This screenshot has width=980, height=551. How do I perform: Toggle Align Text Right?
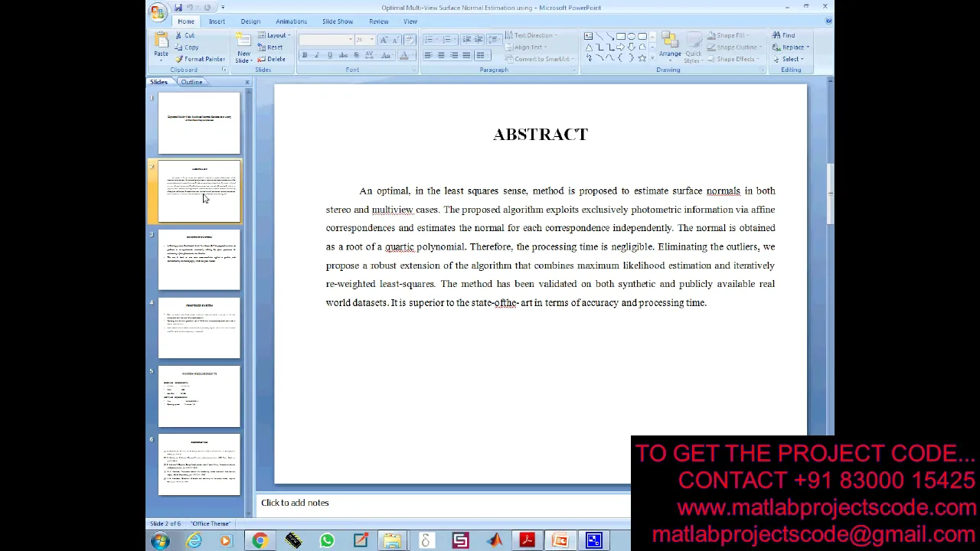pyautogui.click(x=454, y=55)
